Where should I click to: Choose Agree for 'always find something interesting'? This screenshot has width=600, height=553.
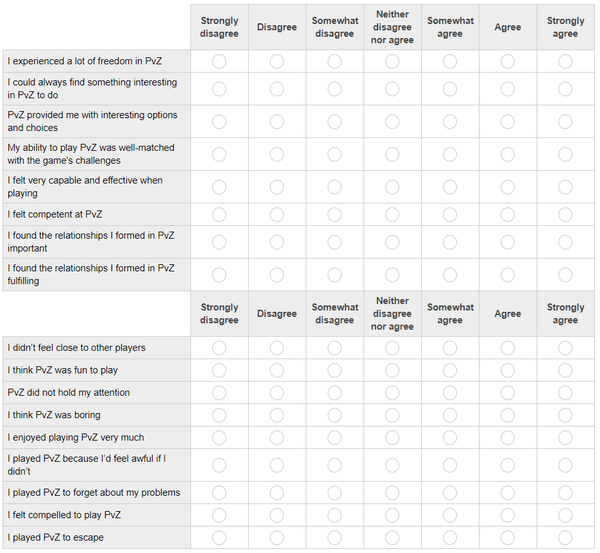tap(507, 89)
